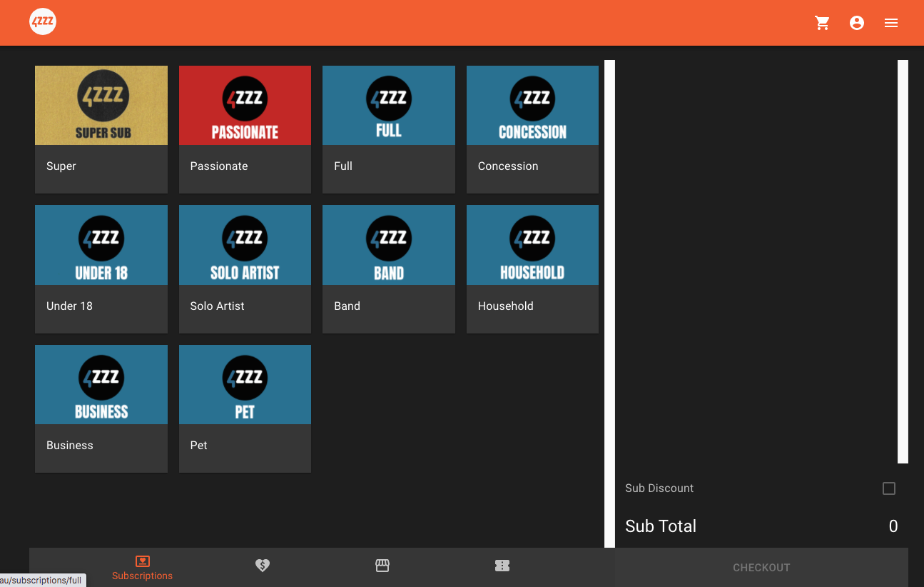The image size is (924, 587).
Task: Click the cart panel vertical scrollbar
Action: point(903,261)
